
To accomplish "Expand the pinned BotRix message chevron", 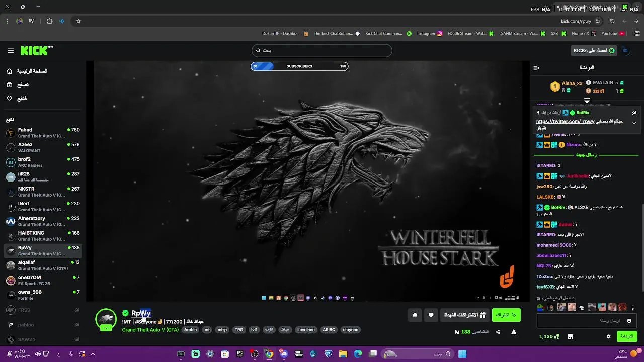I will [x=634, y=123].
